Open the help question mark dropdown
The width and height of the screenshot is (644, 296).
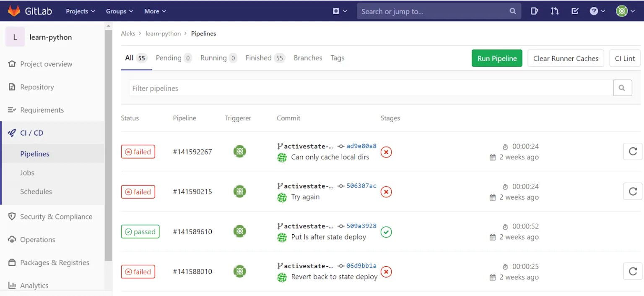597,11
